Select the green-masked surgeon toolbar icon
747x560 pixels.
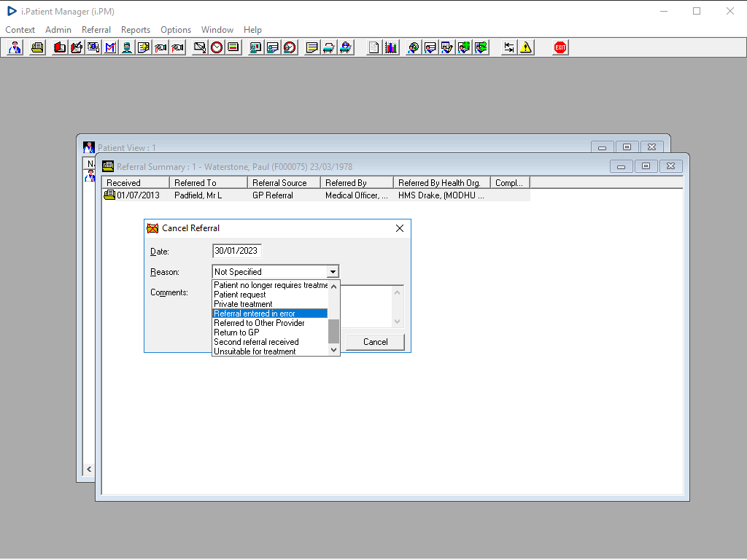(127, 47)
